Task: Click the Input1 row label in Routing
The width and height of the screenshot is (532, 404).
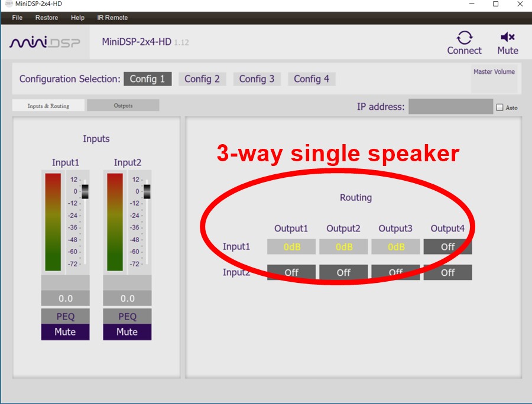Action: [x=236, y=246]
